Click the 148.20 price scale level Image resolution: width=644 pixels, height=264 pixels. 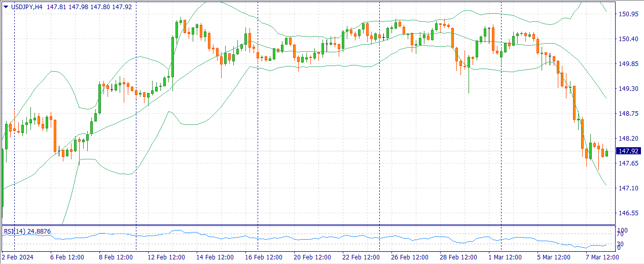(628, 139)
